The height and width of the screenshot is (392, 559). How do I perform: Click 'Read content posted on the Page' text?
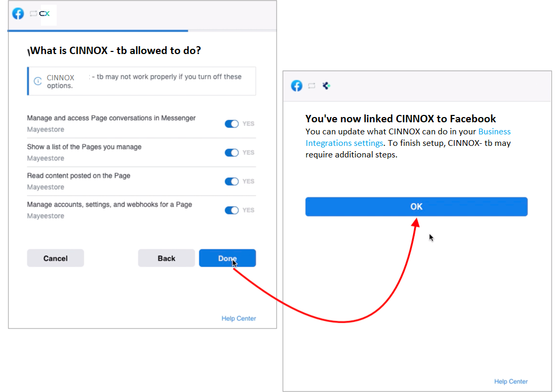click(78, 176)
